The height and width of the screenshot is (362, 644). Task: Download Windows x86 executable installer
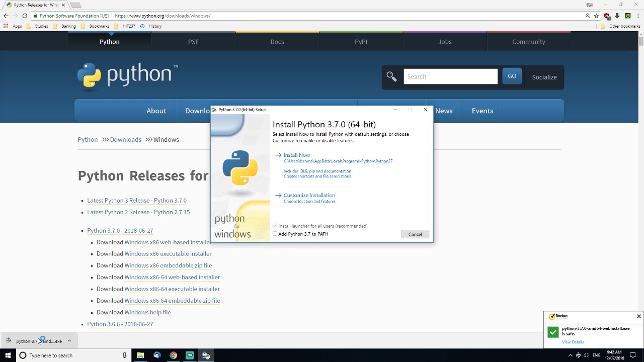coord(168,254)
